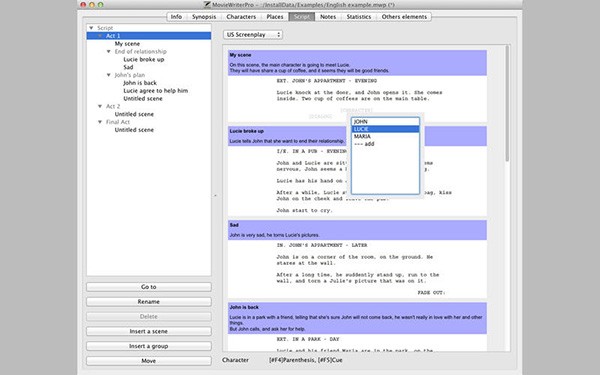
Task: Select Lucie agree to help him scene
Action: pos(155,91)
